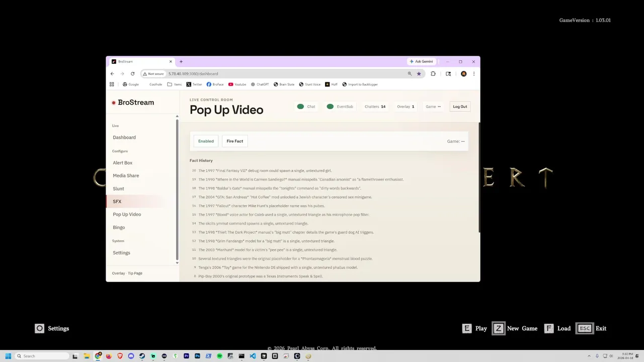This screenshot has height=362, width=644.
Task: Click the BroStream logo in sidebar
Action: pos(133,103)
